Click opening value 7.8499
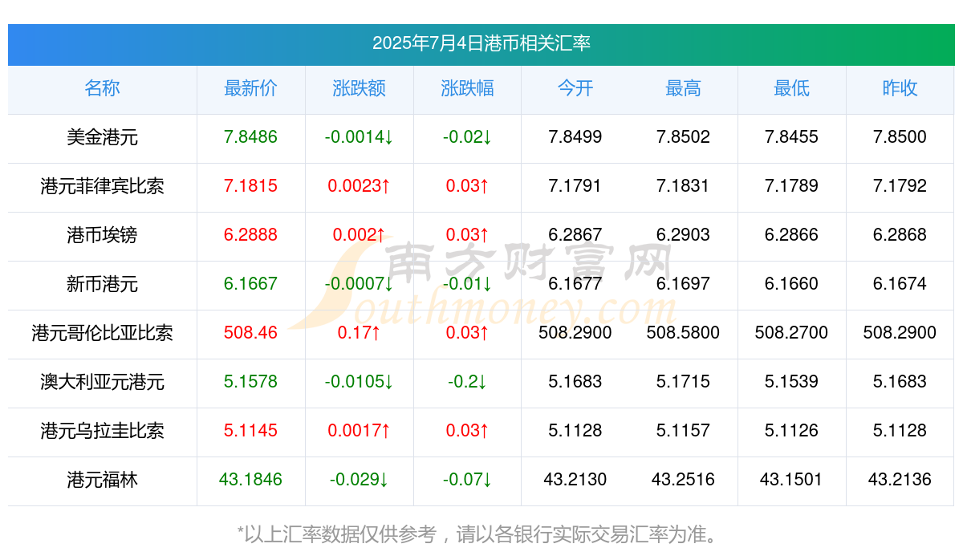The image size is (963, 560). [x=575, y=137]
